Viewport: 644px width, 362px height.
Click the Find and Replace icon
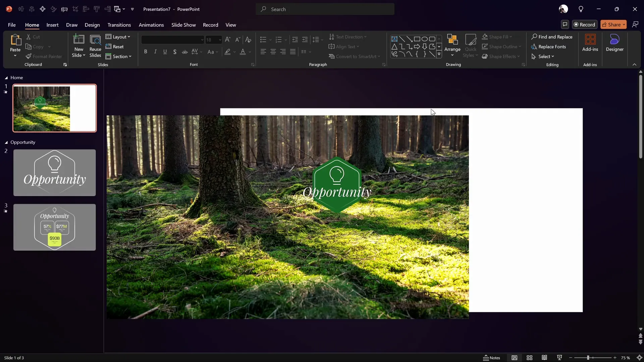pos(534,37)
